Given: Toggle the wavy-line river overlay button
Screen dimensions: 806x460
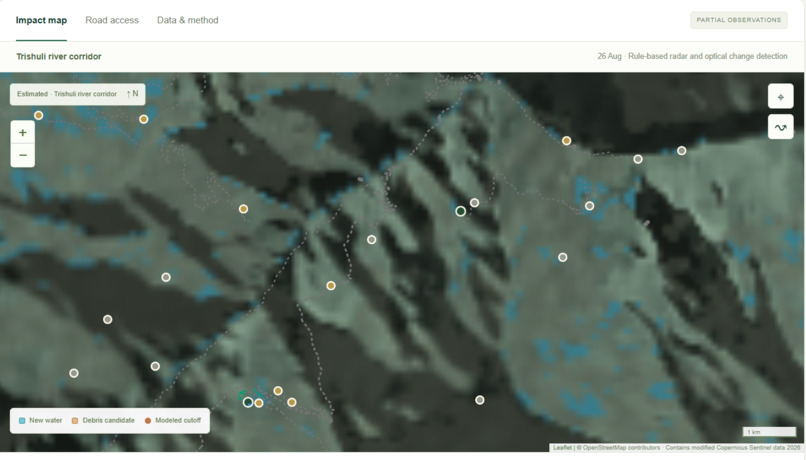Looking at the screenshot, I should point(780,127).
